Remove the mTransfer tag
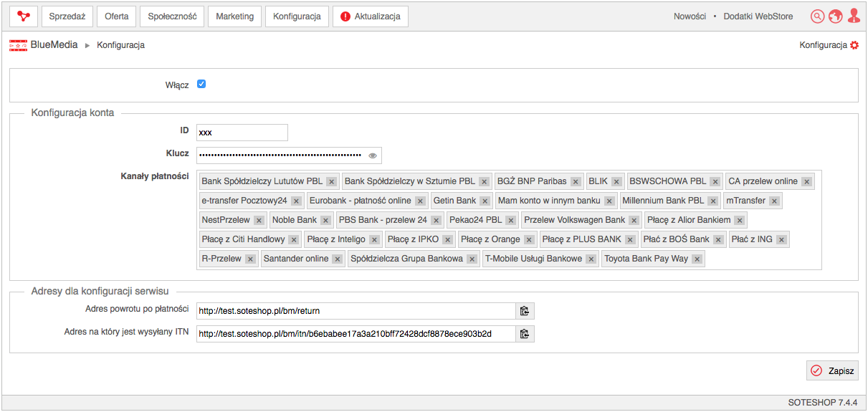 pyautogui.click(x=774, y=201)
